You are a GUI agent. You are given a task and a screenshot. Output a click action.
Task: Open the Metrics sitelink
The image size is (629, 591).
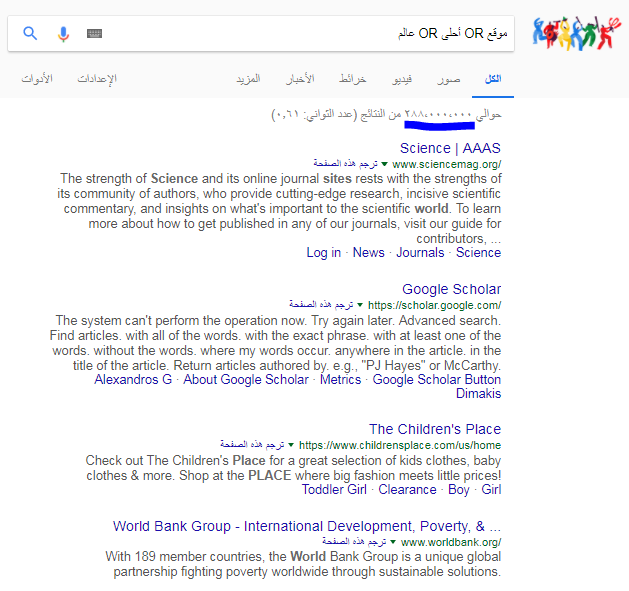pyautogui.click(x=340, y=379)
